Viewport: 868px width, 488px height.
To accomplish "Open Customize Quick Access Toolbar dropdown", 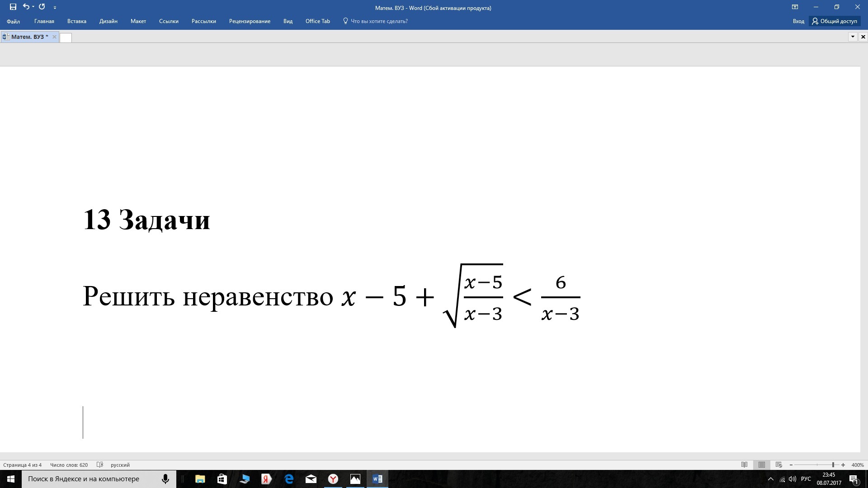I will point(55,7).
